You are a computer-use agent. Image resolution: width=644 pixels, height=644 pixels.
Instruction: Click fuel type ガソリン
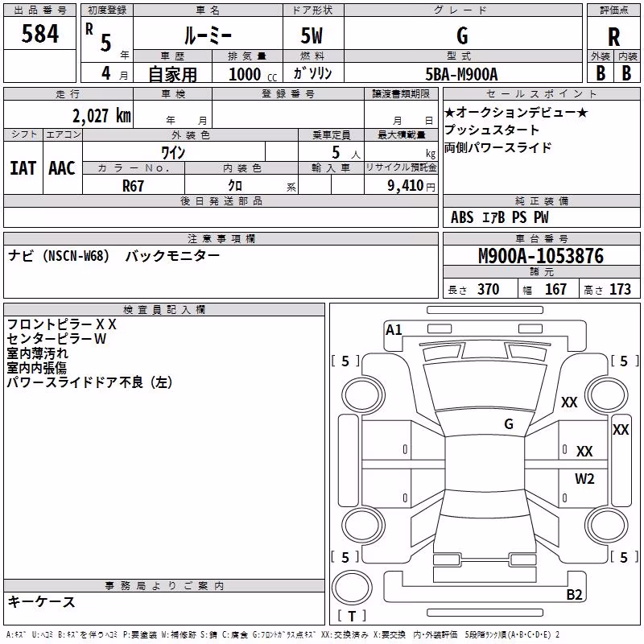312,73
